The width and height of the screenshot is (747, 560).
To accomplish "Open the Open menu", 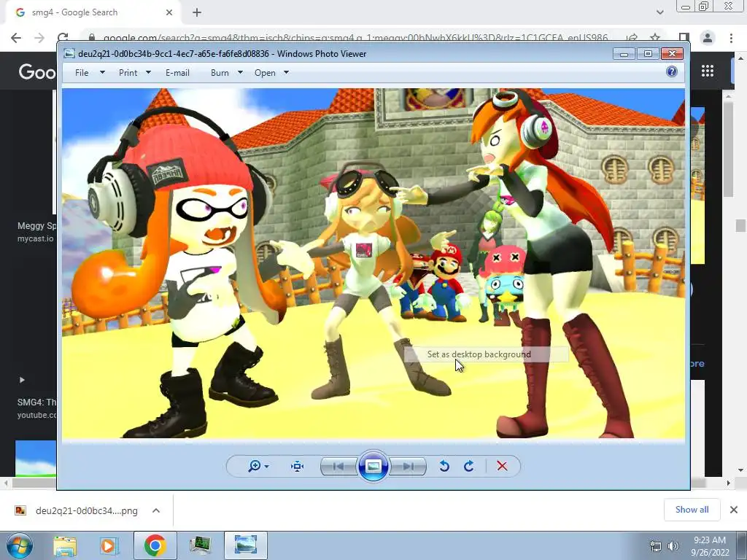I will [265, 73].
